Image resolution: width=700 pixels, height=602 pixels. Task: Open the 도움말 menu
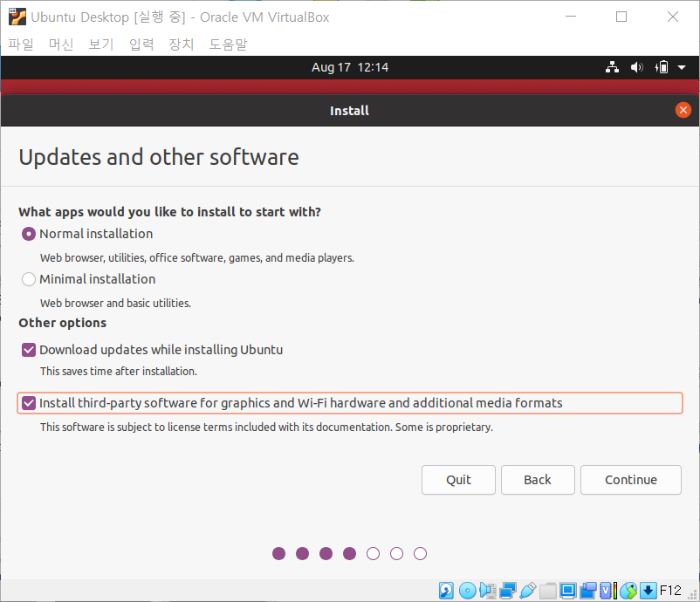pos(228,44)
